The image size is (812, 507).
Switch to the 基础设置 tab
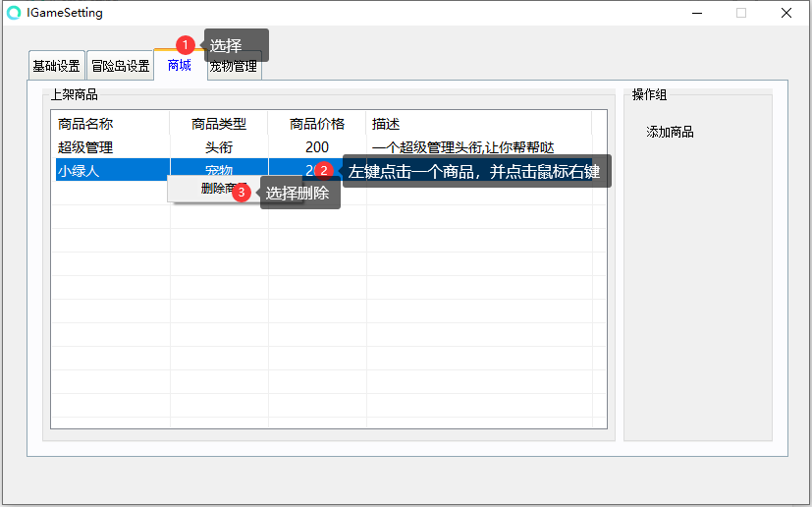click(56, 66)
